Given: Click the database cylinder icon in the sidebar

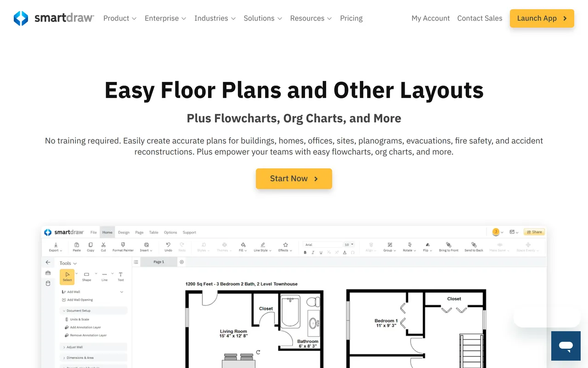Looking at the screenshot, I should pos(48,283).
